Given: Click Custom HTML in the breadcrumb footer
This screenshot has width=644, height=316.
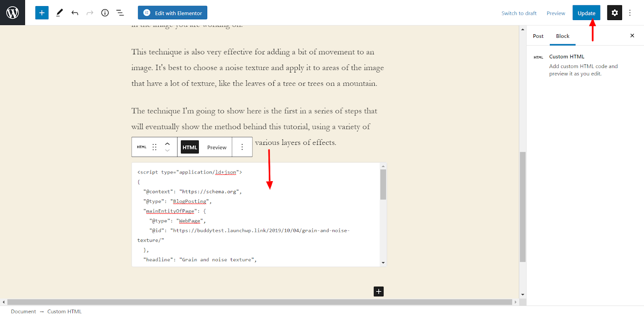Looking at the screenshot, I should tap(64, 312).
